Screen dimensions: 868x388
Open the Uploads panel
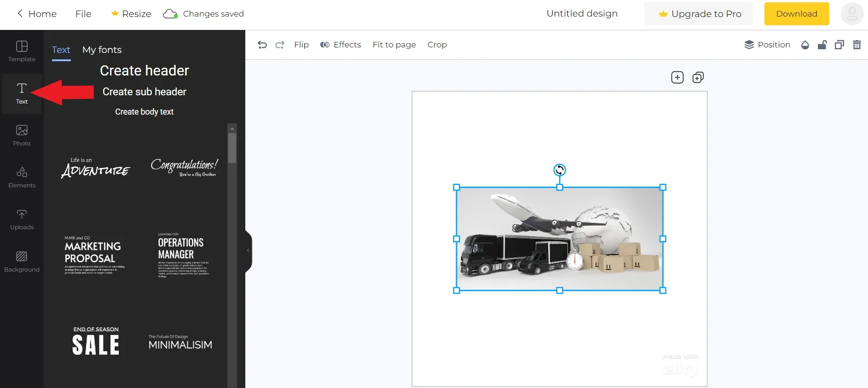pyautogui.click(x=22, y=219)
